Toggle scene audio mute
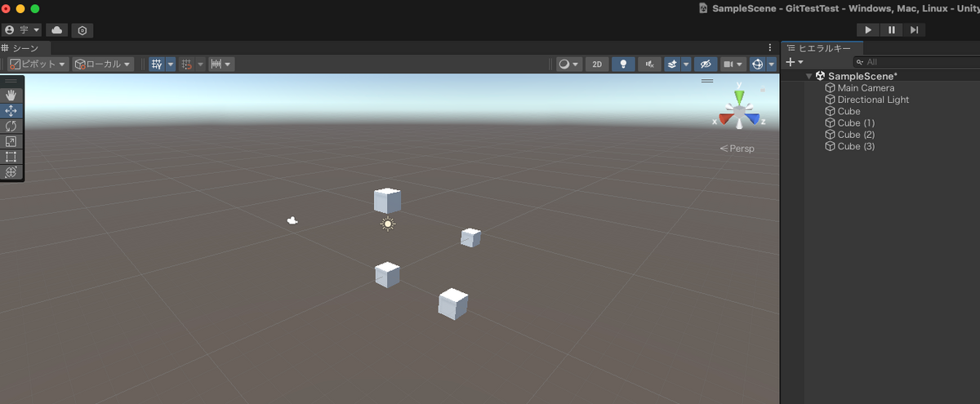This screenshot has width=980, height=404. (x=650, y=64)
